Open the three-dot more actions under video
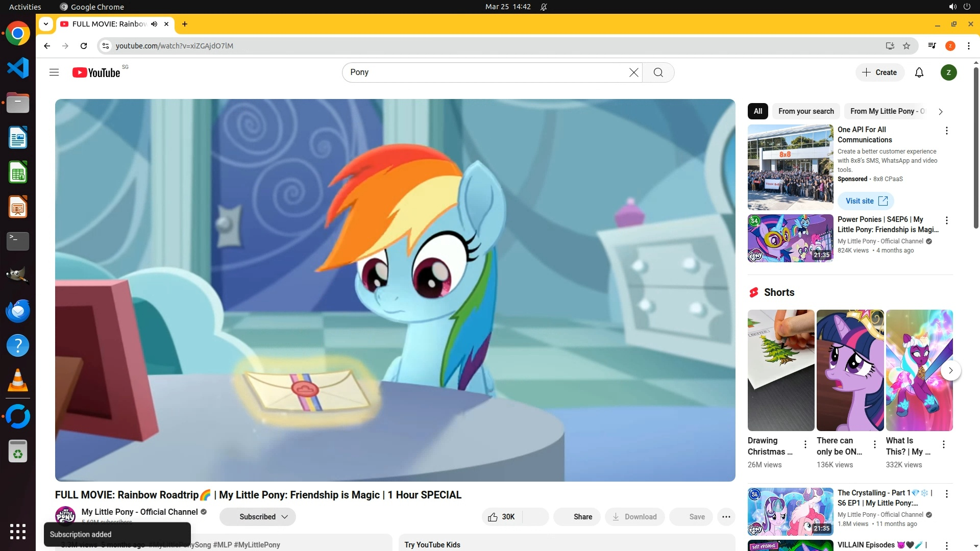 coord(726,517)
